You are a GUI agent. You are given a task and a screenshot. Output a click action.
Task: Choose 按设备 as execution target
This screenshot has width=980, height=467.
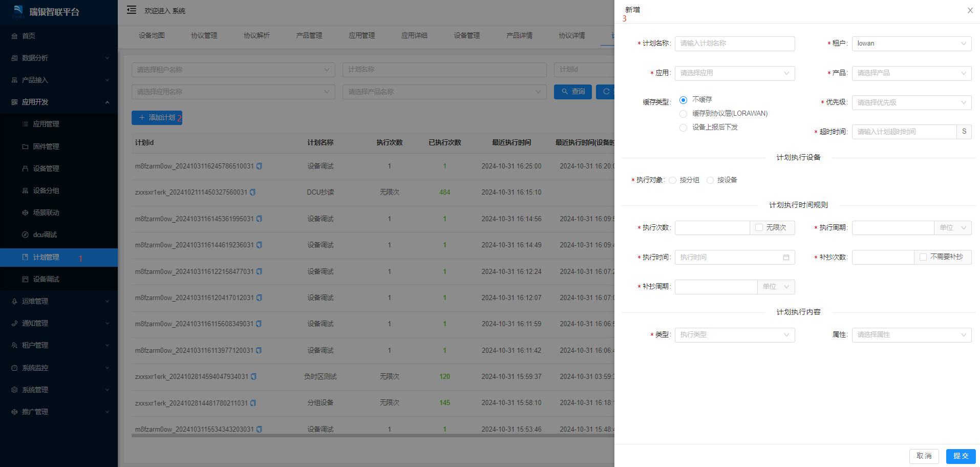pyautogui.click(x=710, y=180)
